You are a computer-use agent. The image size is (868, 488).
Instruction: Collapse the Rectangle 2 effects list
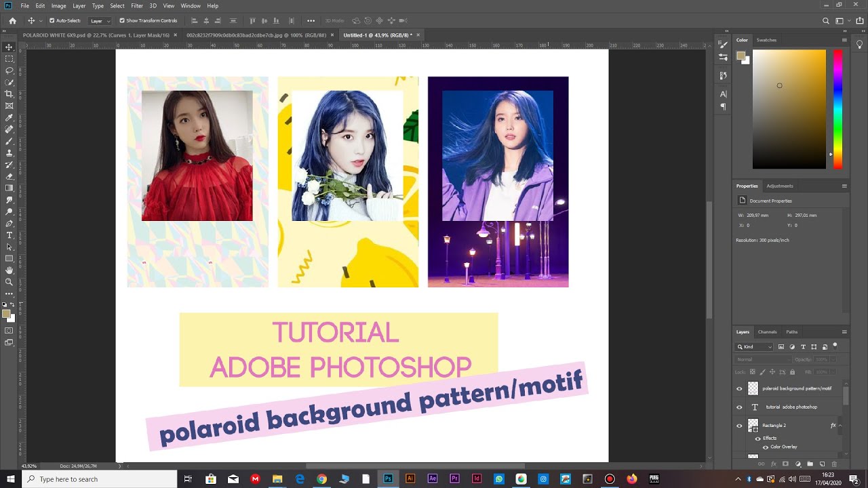[x=841, y=426]
